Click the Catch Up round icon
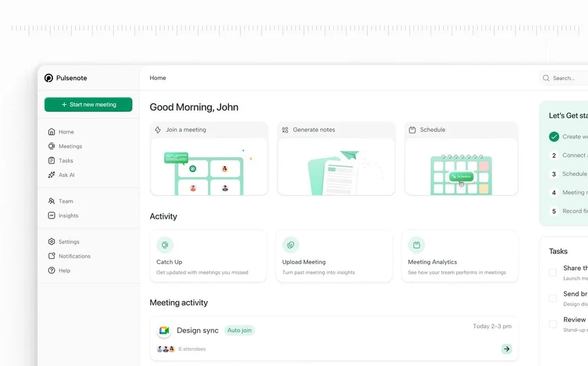The height and width of the screenshot is (366, 588). click(165, 245)
